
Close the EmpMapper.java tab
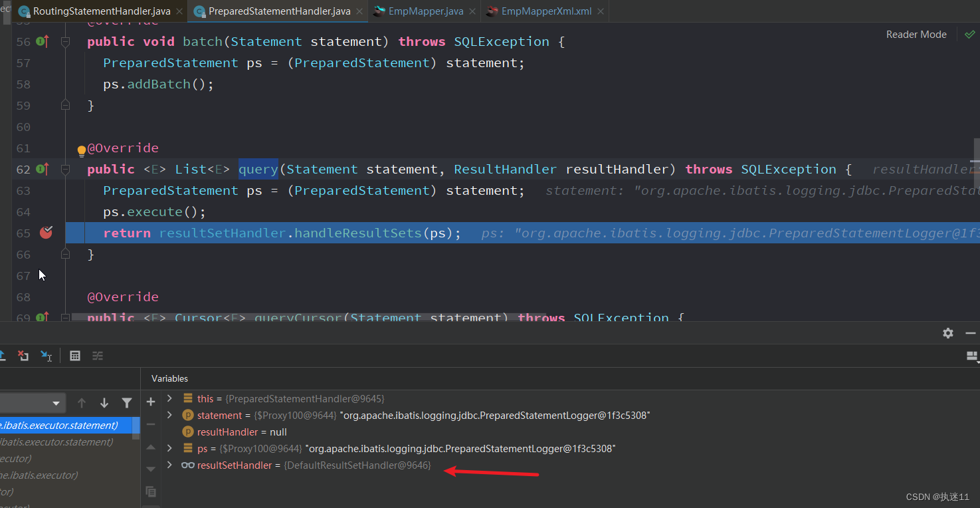[472, 11]
